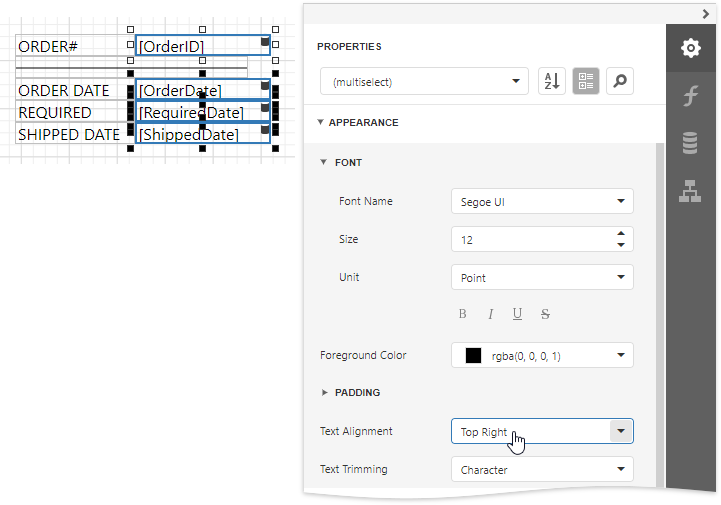
Task: Expand the Padding section
Action: (324, 393)
